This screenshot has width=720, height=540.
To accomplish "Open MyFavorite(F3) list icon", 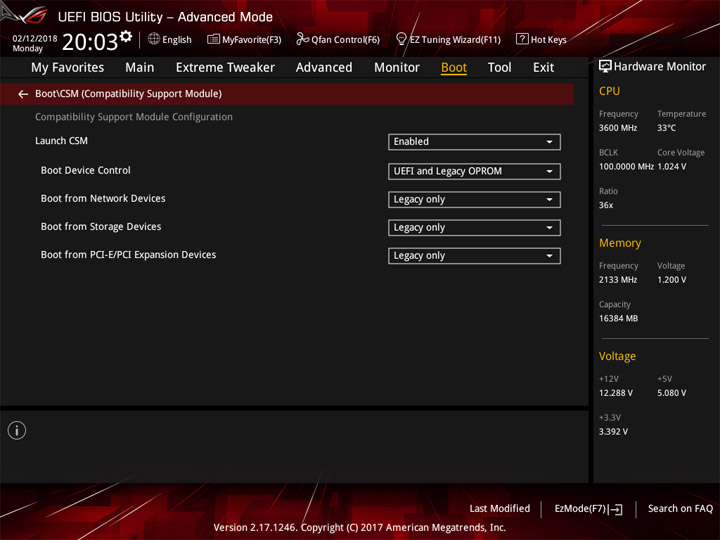I will coord(213,39).
